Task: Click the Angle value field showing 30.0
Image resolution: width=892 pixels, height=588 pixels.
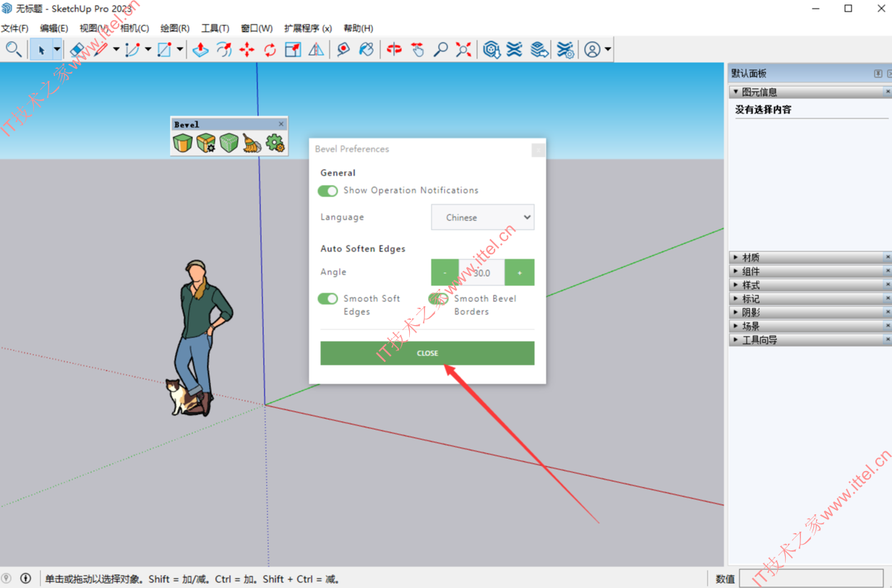Action: [481, 272]
